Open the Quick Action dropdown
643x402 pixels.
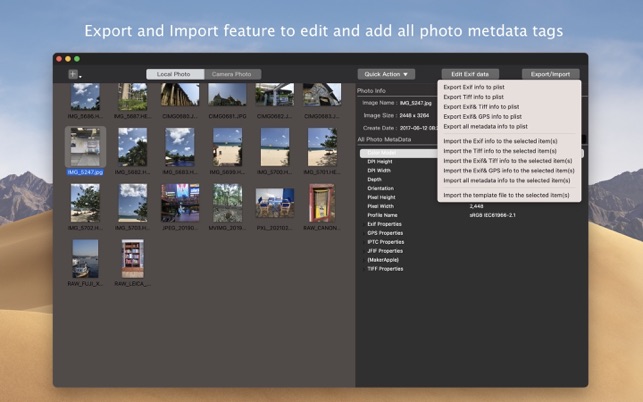click(386, 74)
